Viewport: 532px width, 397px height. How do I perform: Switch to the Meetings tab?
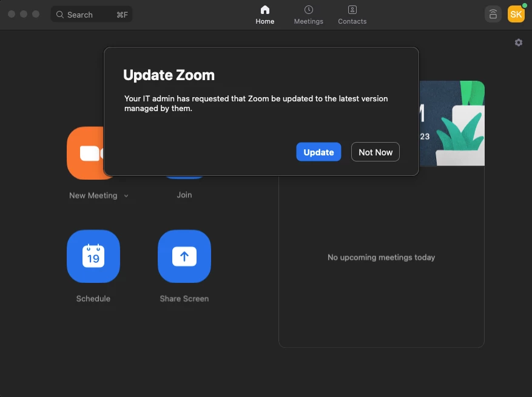[308, 15]
